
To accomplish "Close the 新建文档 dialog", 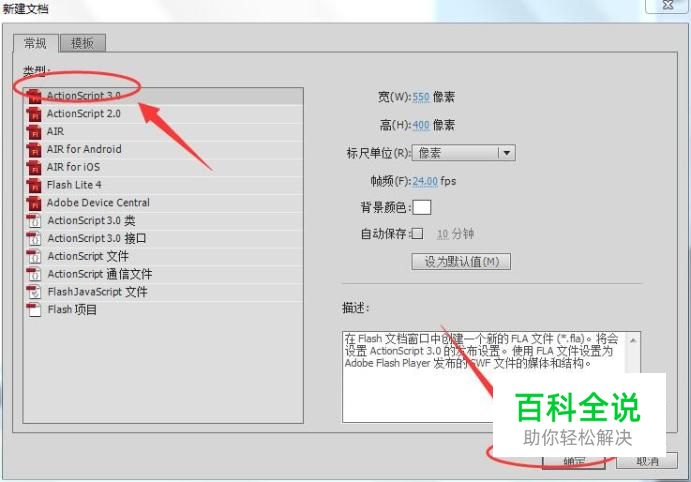I will [x=668, y=5].
